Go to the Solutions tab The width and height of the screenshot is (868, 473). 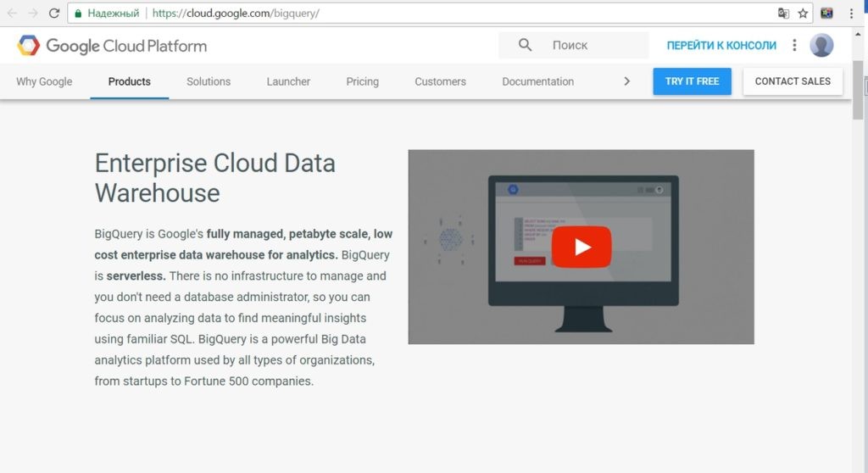pyautogui.click(x=209, y=81)
